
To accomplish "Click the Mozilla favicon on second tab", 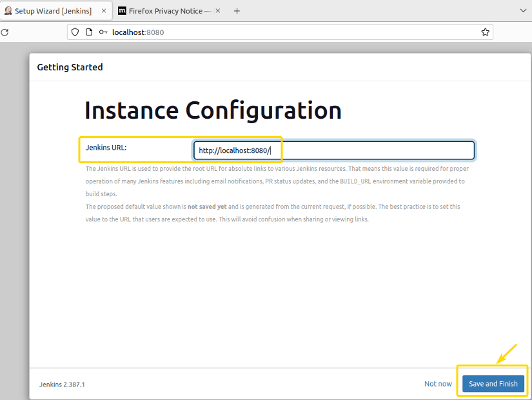I will point(122,11).
